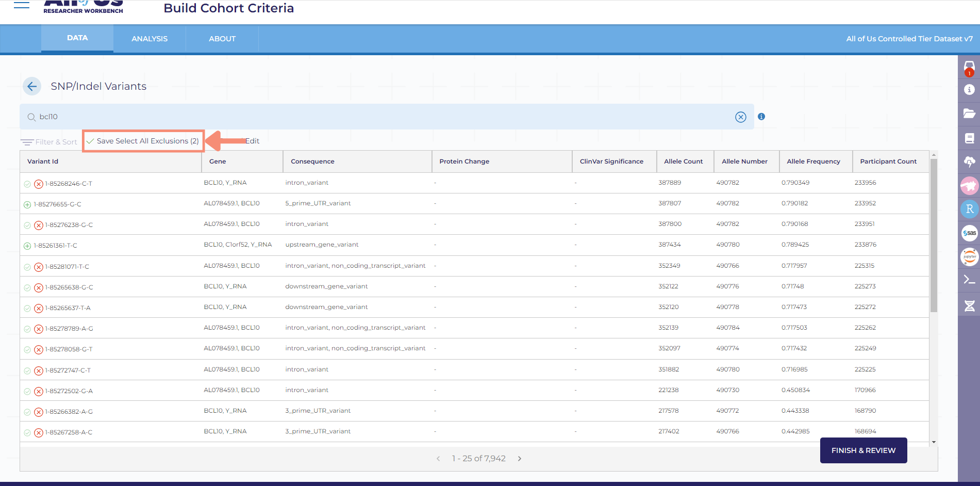Screen dimensions: 980x486
Task: Remove exclusion for variant 1-85265638-G-C
Action: click(39, 287)
